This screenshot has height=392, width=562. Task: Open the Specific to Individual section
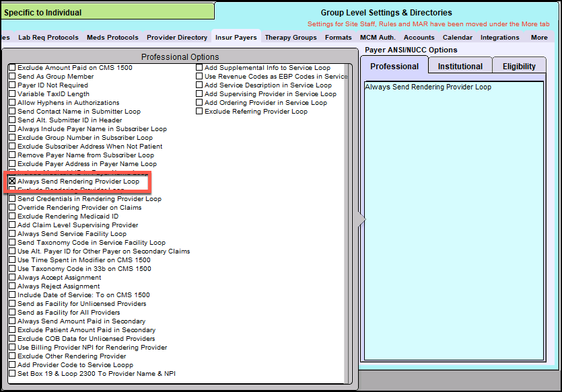coord(108,12)
